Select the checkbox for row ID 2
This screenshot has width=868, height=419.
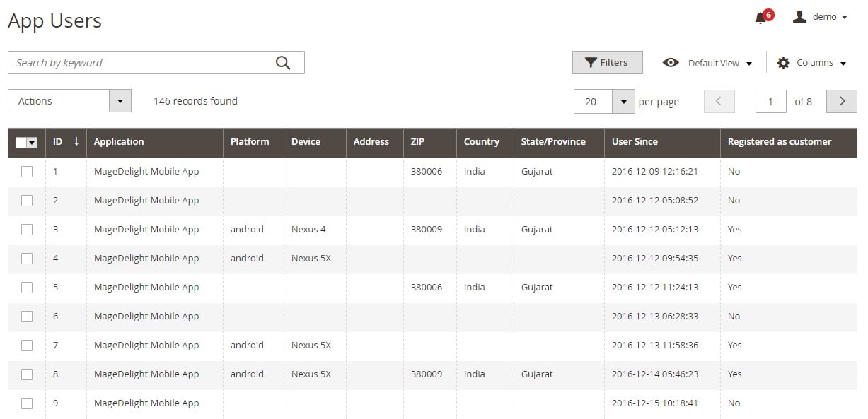(27, 200)
